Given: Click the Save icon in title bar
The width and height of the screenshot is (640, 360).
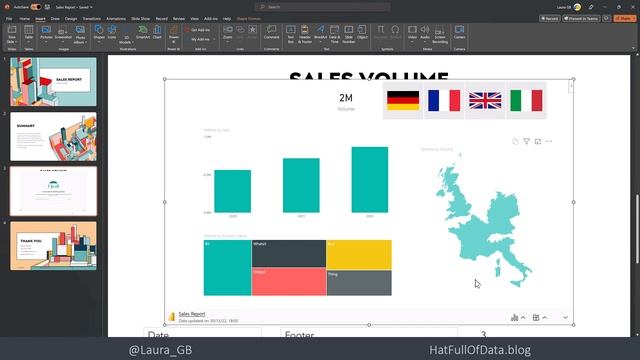Looking at the screenshot, I should [x=47, y=7].
